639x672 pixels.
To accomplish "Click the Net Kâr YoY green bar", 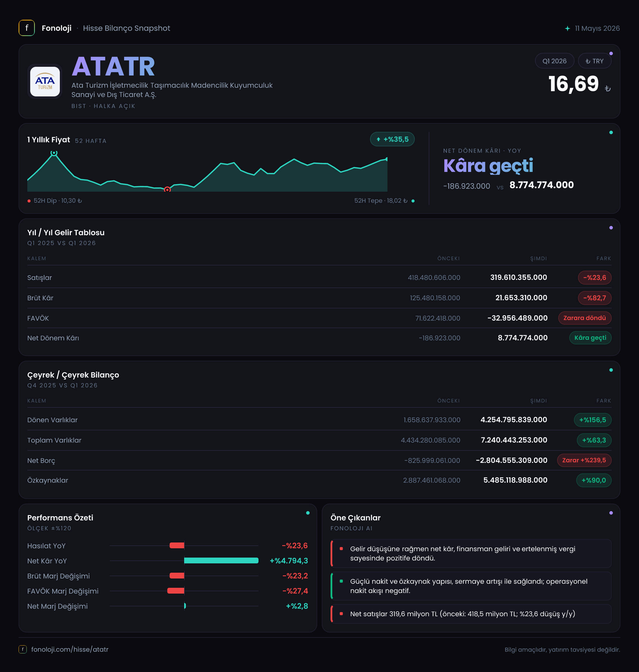I will coord(221,560).
